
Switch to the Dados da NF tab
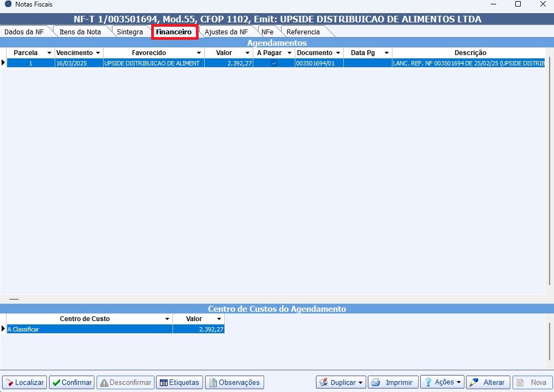point(24,32)
